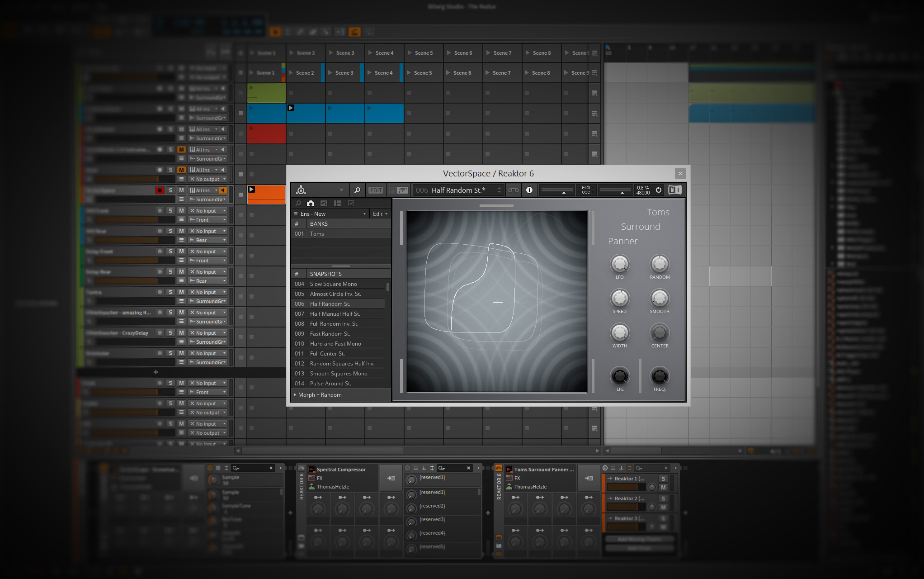This screenshot has width=924, height=579.
Task: Click the link/chain icon beside snapshot name
Action: (514, 190)
